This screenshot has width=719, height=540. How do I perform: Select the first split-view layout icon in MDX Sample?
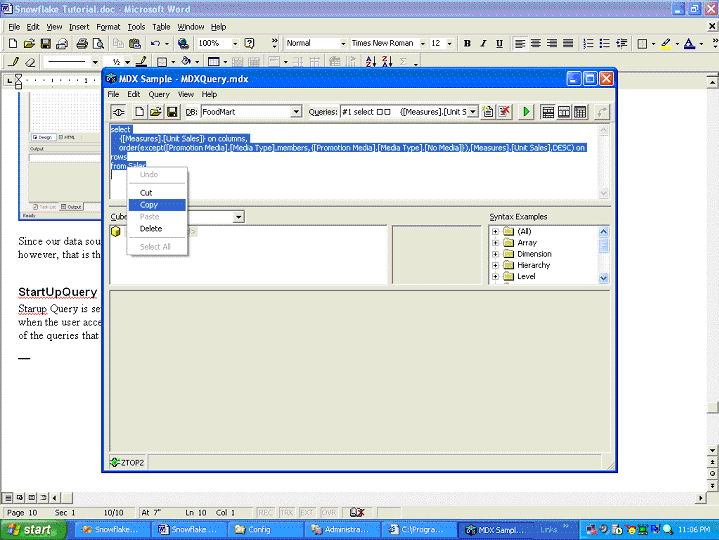pyautogui.click(x=548, y=112)
